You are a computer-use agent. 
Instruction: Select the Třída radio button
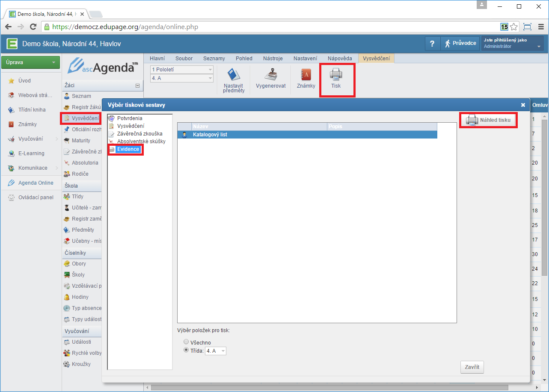(x=186, y=350)
